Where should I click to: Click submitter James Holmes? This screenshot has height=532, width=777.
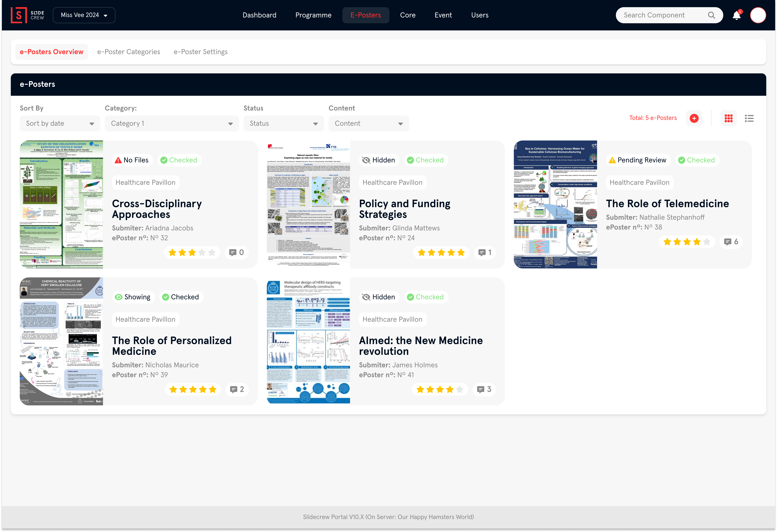coord(415,365)
